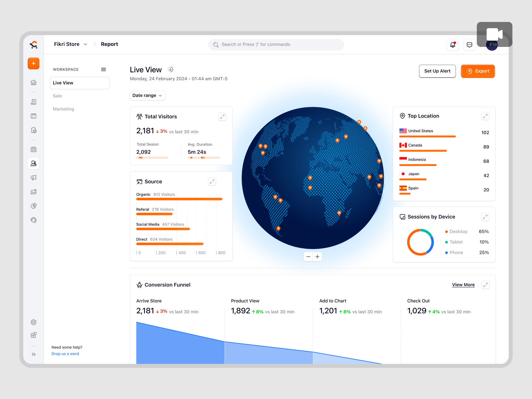Expand the Total Visitors card to fullscreen
The width and height of the screenshot is (532, 399).
click(x=222, y=116)
